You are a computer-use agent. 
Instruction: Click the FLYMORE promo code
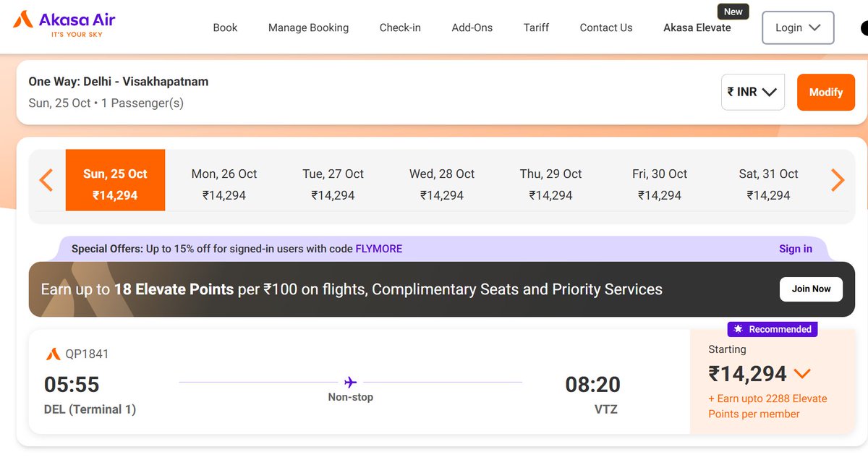coord(378,249)
